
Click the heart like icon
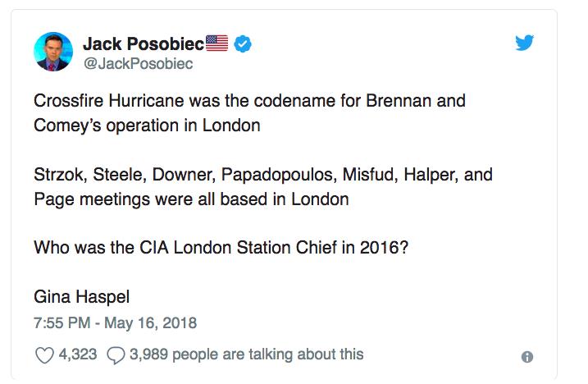coord(44,355)
